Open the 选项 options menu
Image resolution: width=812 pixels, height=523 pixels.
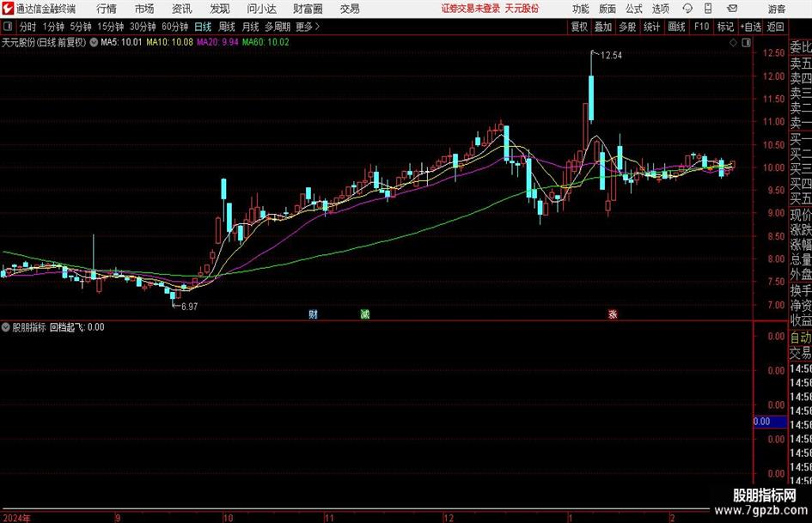660,9
